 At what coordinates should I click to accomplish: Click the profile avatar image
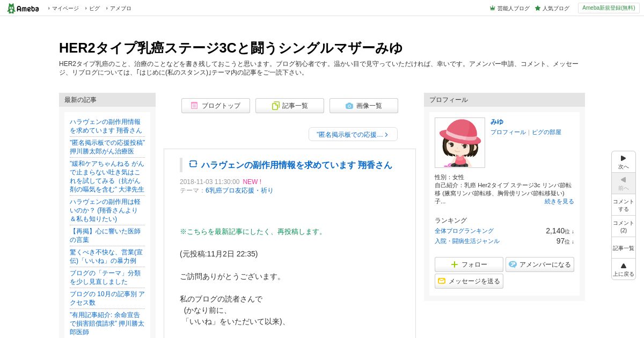click(x=460, y=143)
